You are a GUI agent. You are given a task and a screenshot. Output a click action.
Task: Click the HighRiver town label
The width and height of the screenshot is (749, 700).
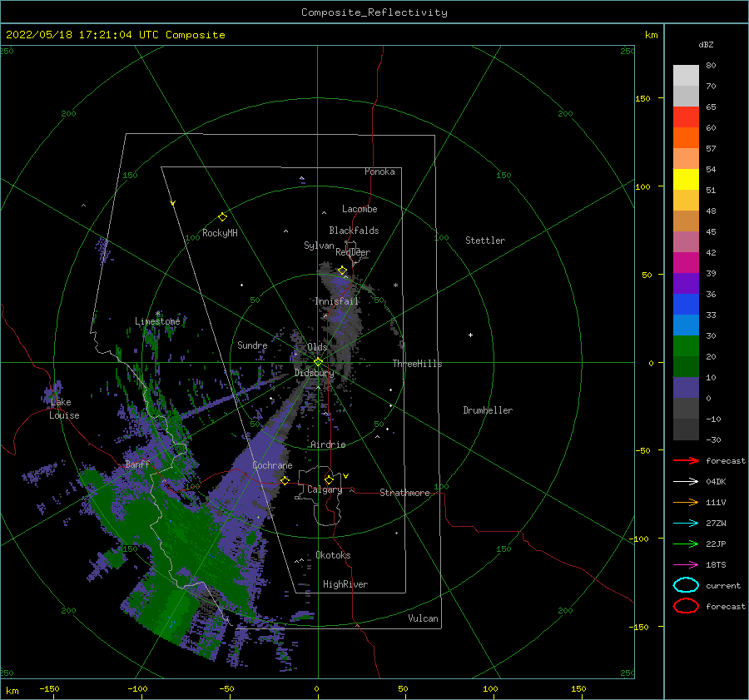point(345,584)
